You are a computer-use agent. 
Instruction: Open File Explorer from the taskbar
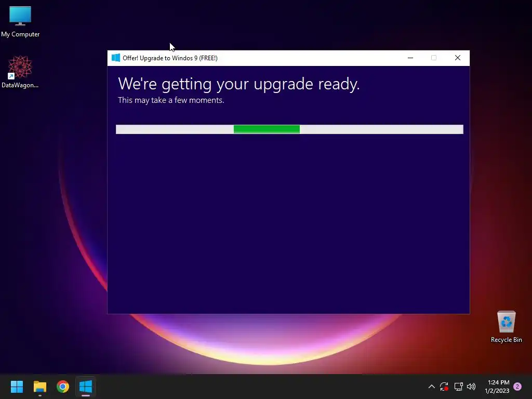[40, 387]
